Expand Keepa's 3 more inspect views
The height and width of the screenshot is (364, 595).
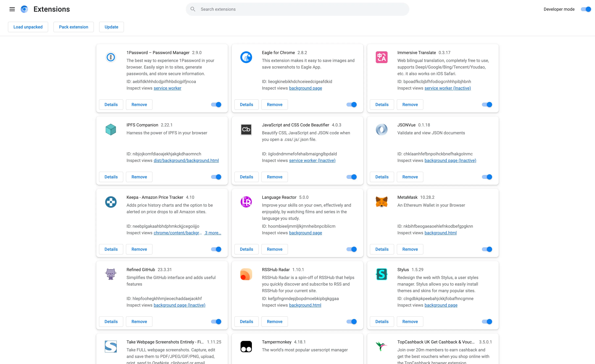[213, 233]
